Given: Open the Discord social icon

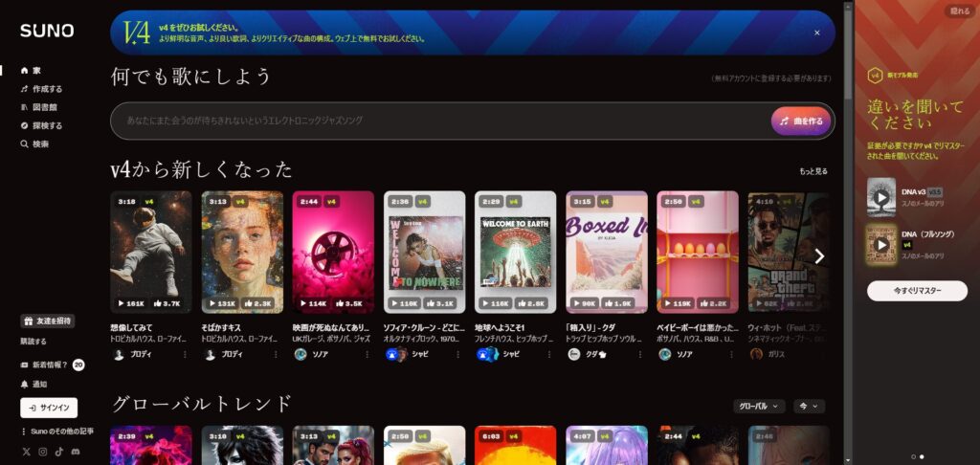Looking at the screenshot, I should (x=75, y=452).
